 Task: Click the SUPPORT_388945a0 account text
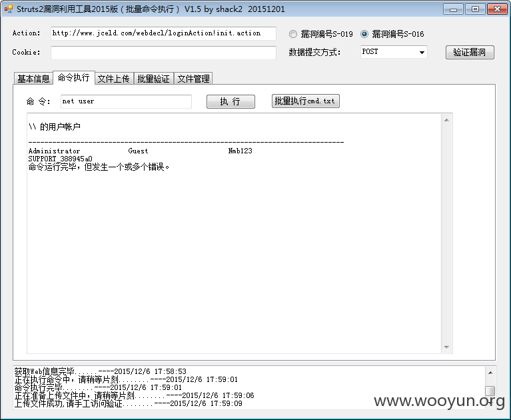point(60,159)
